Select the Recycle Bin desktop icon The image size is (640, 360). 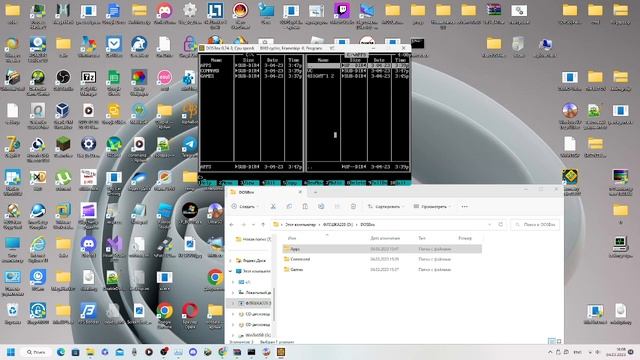[13, 314]
